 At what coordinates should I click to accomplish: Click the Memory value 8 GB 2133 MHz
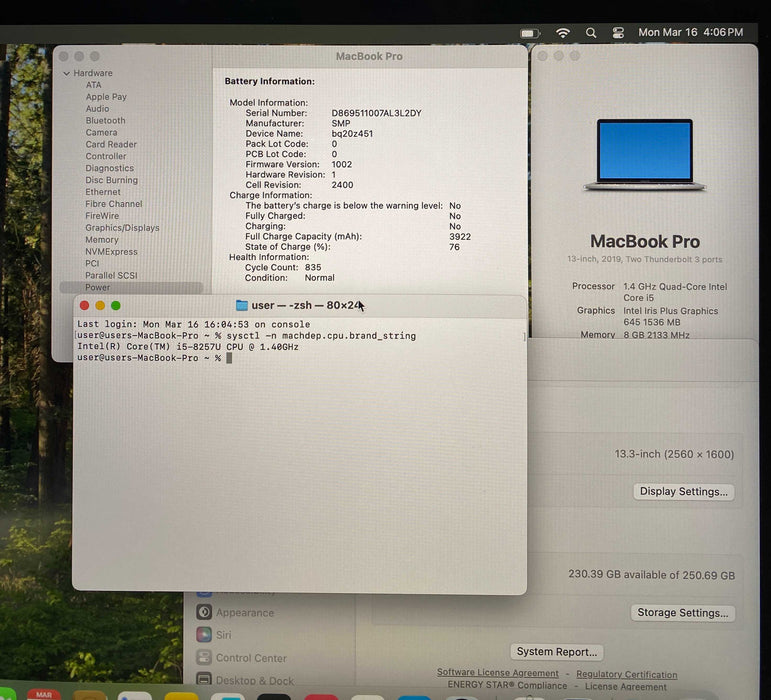[x=656, y=335]
